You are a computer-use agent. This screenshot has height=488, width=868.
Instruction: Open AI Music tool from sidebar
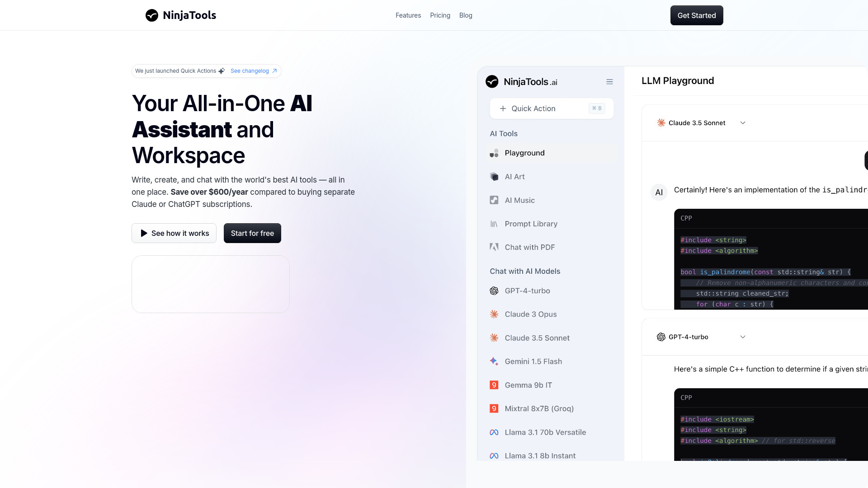(x=519, y=200)
